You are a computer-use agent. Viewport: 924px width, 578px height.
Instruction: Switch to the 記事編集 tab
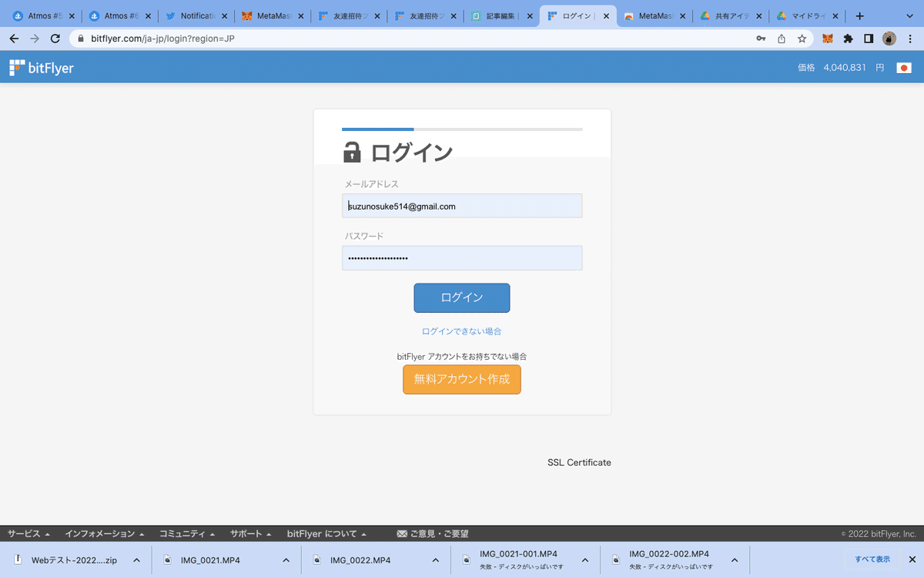[500, 16]
